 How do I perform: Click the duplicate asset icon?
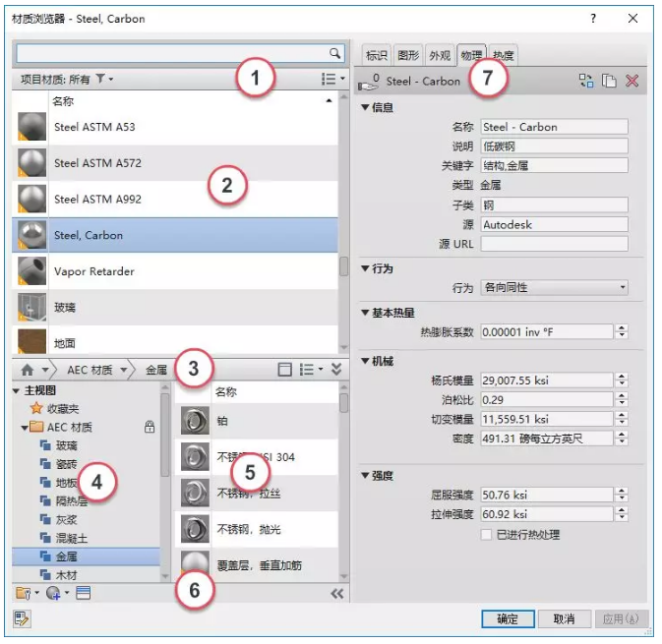click(x=609, y=81)
